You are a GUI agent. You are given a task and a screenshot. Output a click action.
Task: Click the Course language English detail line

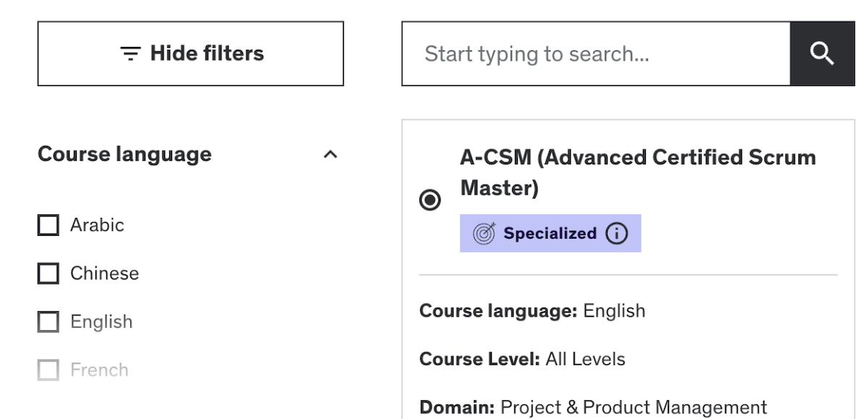532,311
